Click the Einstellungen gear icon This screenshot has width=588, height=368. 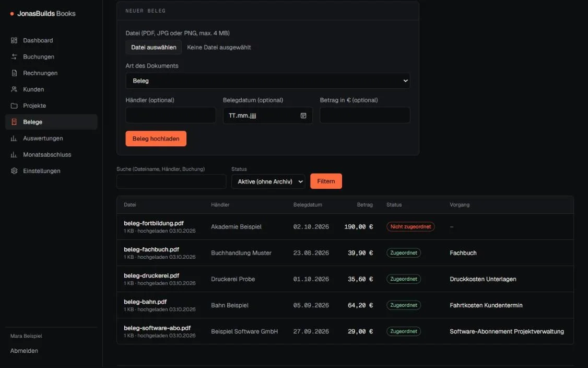[x=14, y=171]
